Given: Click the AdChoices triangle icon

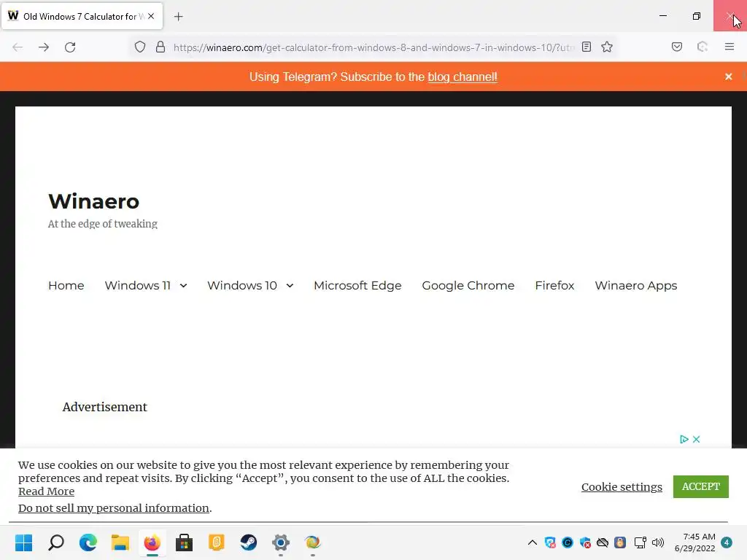Looking at the screenshot, I should coord(684,439).
